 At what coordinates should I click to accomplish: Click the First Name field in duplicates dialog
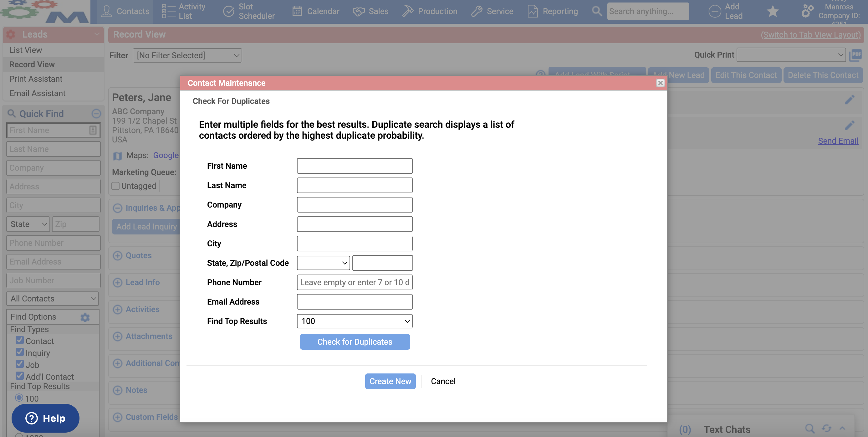(x=355, y=166)
